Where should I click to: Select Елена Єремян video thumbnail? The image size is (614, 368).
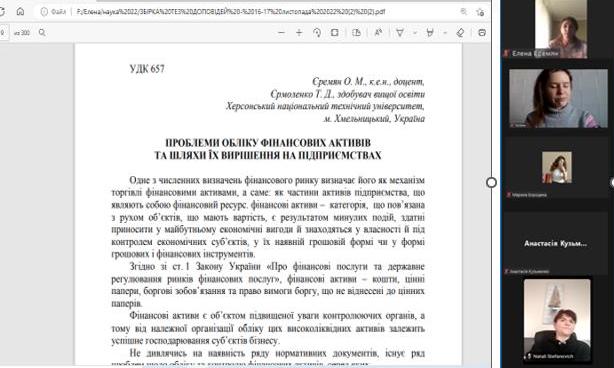[x=561, y=29]
